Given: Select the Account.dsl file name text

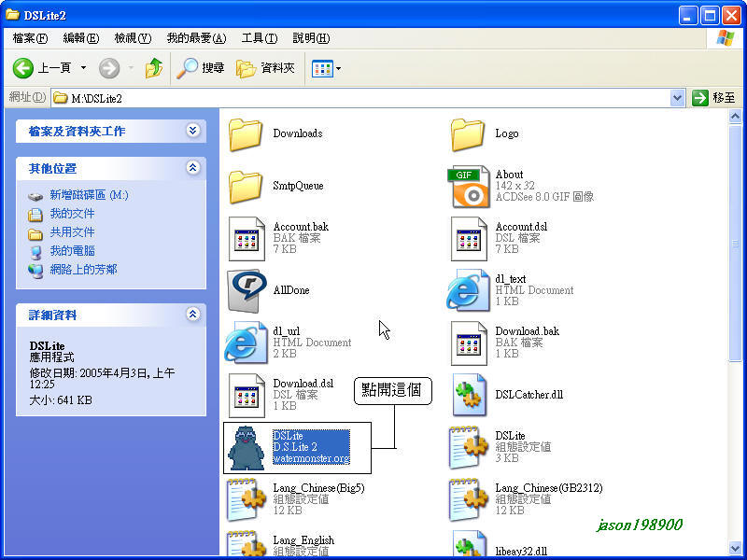Looking at the screenshot, I should pyautogui.click(x=521, y=227).
